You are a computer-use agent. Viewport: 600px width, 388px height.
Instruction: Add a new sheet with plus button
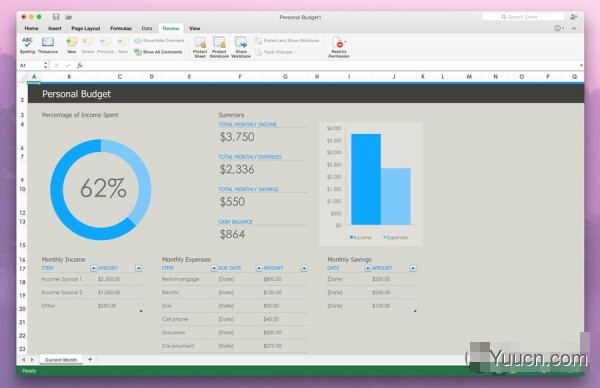90,359
